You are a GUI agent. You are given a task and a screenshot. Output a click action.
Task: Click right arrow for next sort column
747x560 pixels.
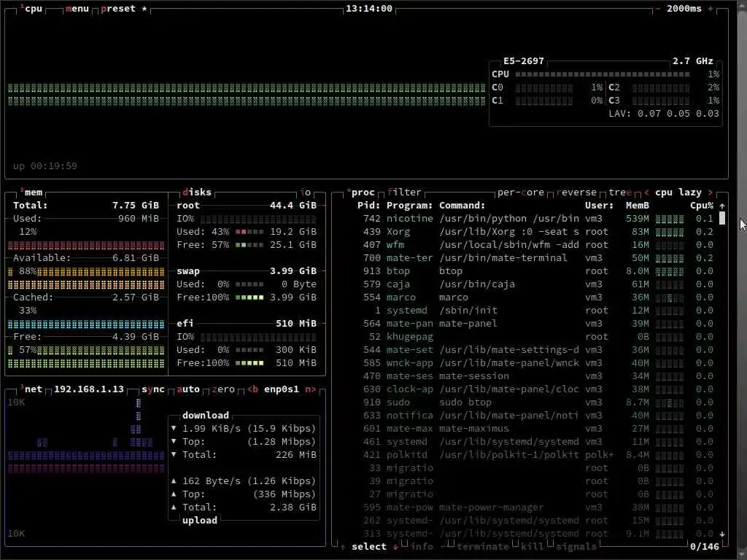(x=711, y=192)
